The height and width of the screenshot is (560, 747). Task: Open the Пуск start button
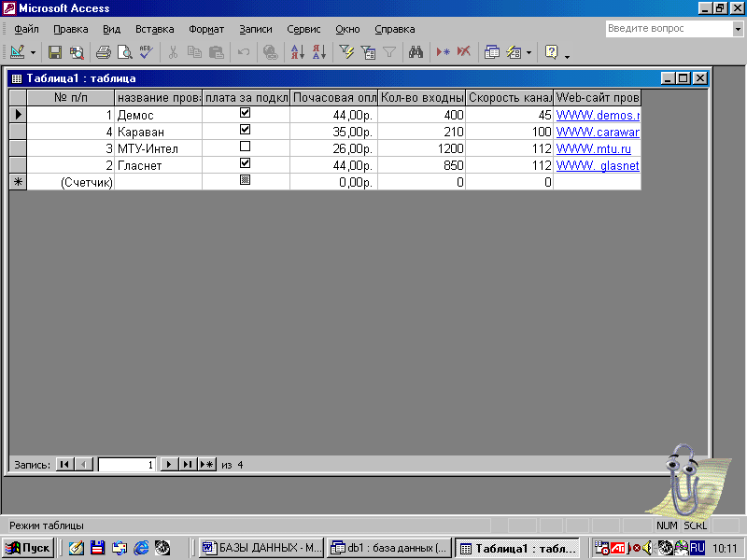pyautogui.click(x=28, y=548)
